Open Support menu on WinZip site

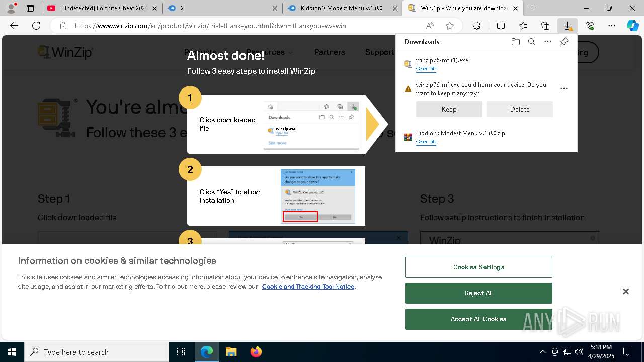[x=379, y=52]
